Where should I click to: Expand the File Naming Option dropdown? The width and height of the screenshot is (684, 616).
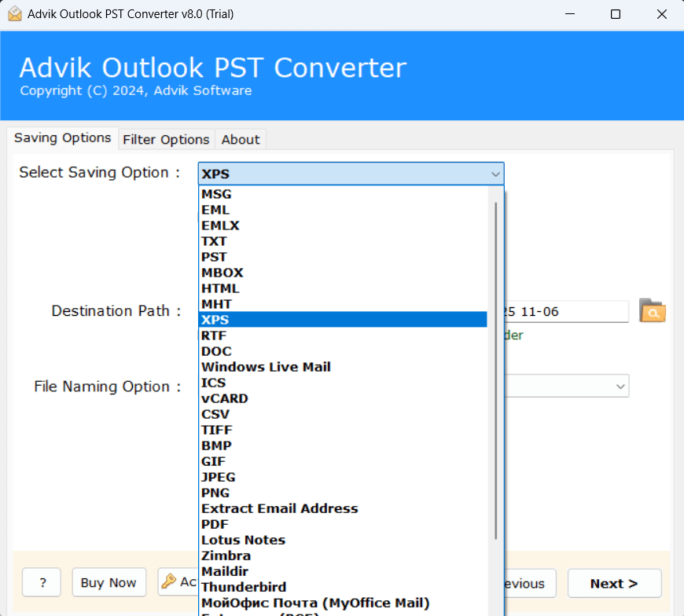tap(620, 387)
